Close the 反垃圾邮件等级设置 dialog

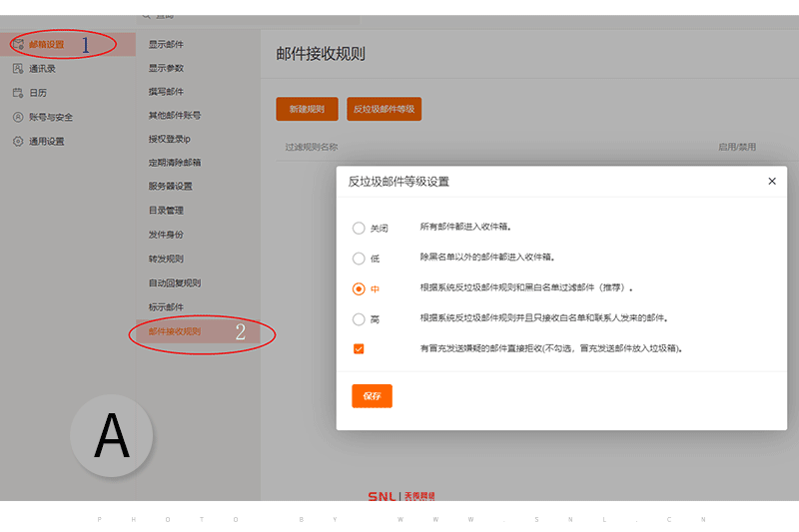(771, 182)
